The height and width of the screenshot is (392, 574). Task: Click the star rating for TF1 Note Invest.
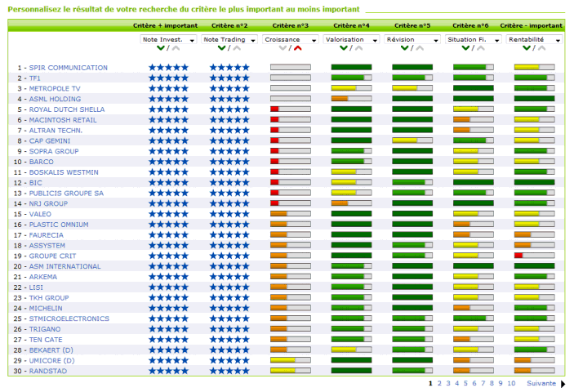(168, 78)
